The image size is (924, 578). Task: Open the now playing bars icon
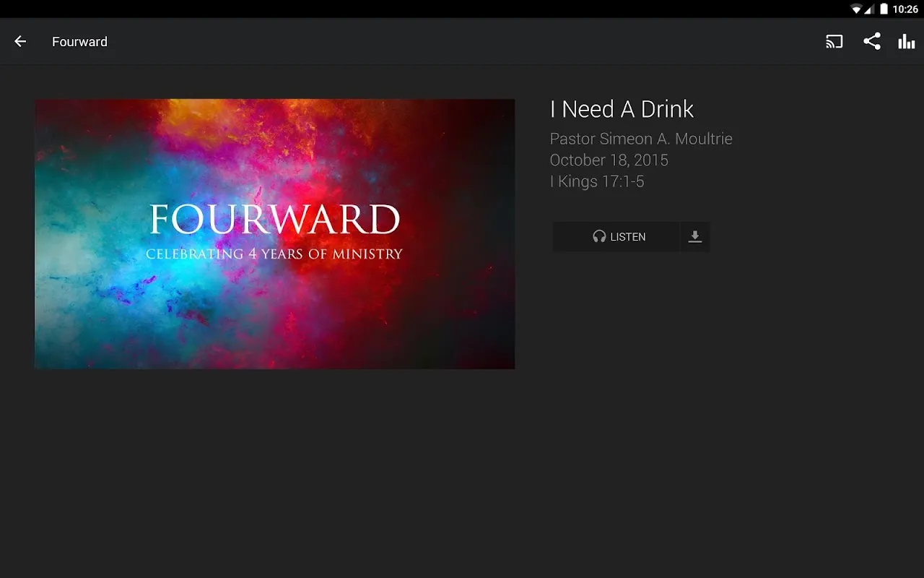coord(907,42)
